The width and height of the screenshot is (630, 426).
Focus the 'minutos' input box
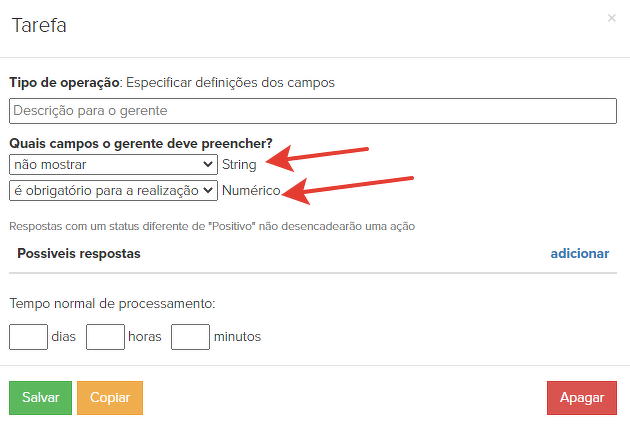190,337
